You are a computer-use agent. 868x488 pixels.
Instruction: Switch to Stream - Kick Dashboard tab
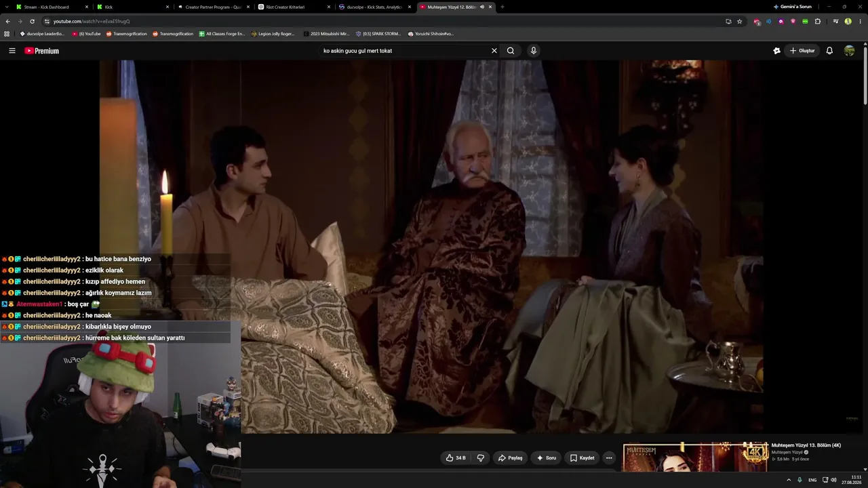(x=52, y=7)
